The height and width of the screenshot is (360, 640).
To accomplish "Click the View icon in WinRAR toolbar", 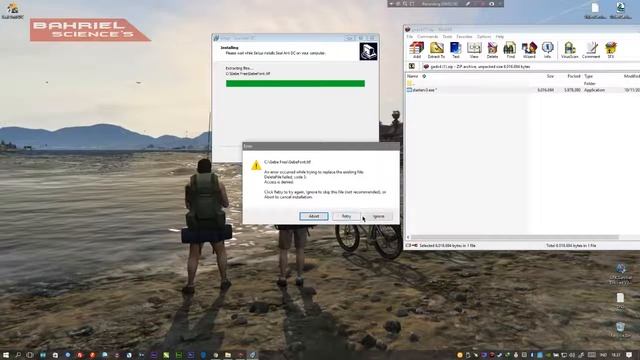I will tap(474, 50).
